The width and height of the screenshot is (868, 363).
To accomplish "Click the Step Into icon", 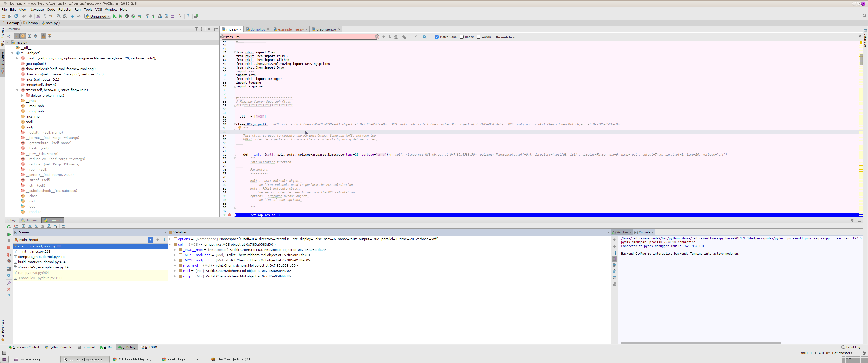I will pyautogui.click(x=30, y=226).
